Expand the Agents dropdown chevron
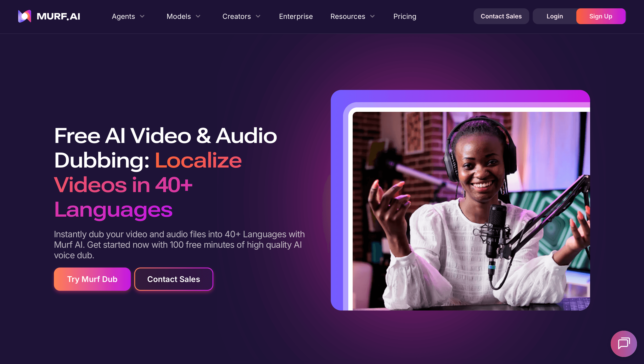644x364 pixels. 142,16
